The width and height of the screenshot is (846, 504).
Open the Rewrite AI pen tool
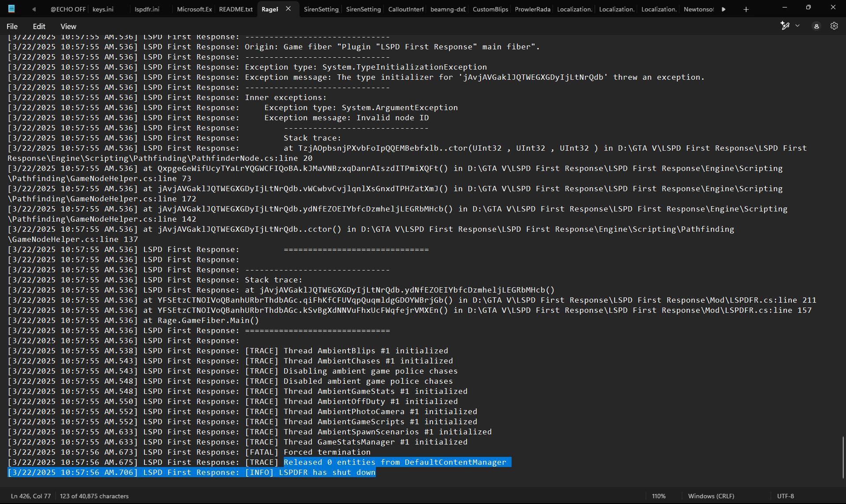(785, 26)
